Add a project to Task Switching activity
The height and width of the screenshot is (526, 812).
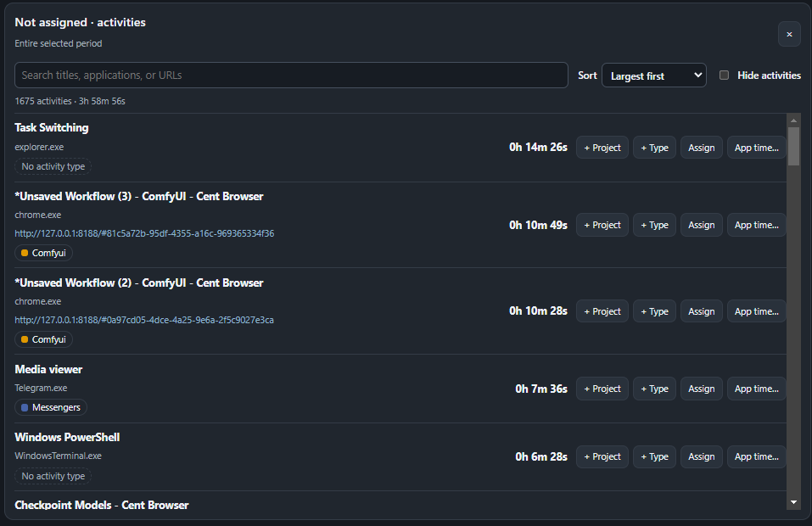(x=602, y=148)
